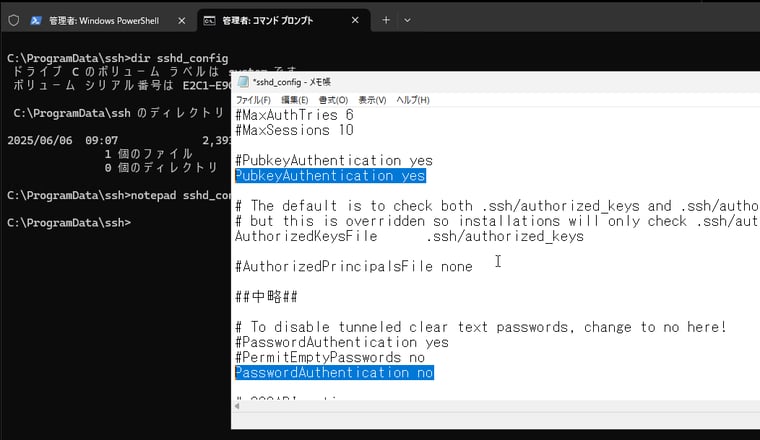Screen dimensions: 760x440
Task: Click the '# The default is to check both' comment
Action: [497, 205]
